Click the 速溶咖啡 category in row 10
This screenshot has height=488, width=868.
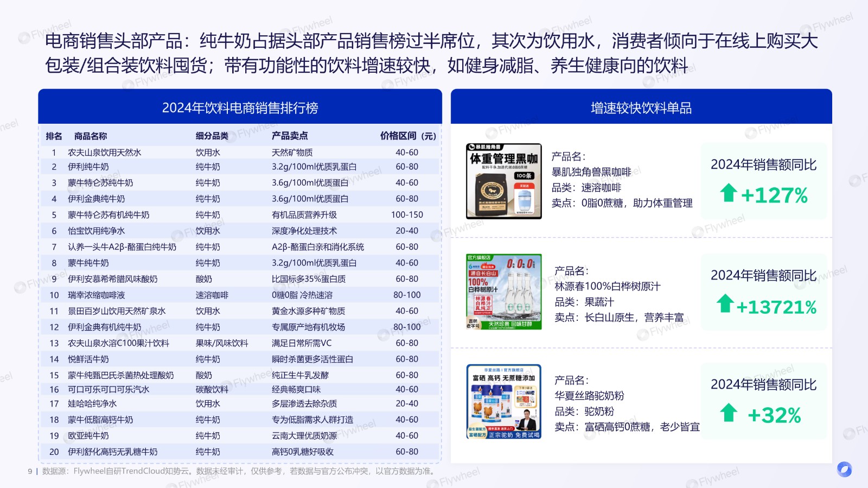click(212, 295)
